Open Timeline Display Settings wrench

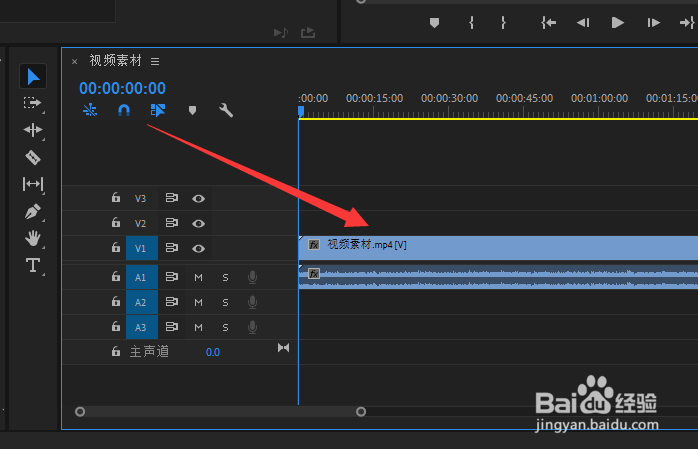pos(226,110)
